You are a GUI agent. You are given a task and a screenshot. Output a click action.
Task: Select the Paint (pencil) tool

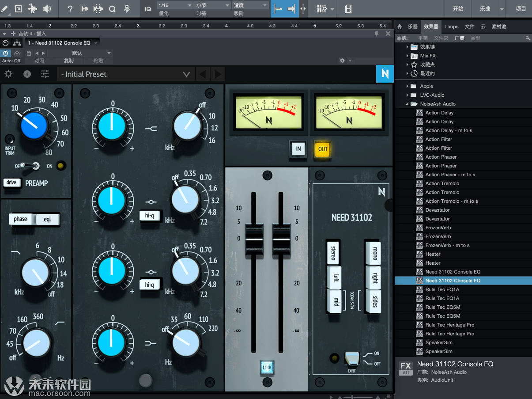click(x=4, y=8)
